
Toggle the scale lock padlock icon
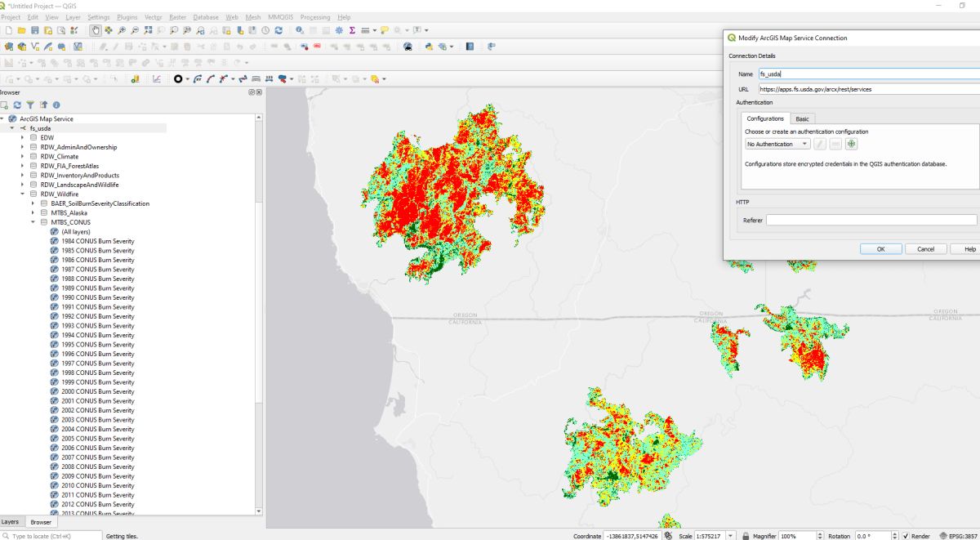[745, 536]
